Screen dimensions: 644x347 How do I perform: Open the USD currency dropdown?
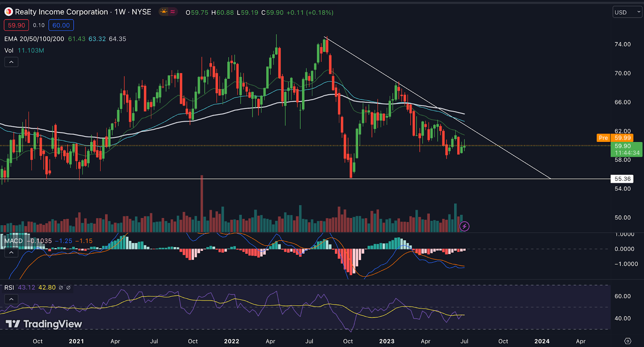coord(627,12)
